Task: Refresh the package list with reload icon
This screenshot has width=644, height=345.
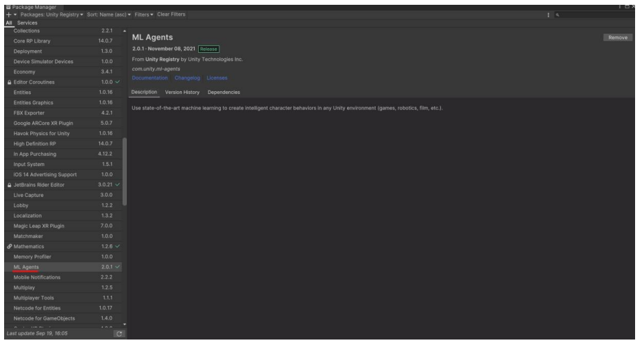Action: pos(119,334)
